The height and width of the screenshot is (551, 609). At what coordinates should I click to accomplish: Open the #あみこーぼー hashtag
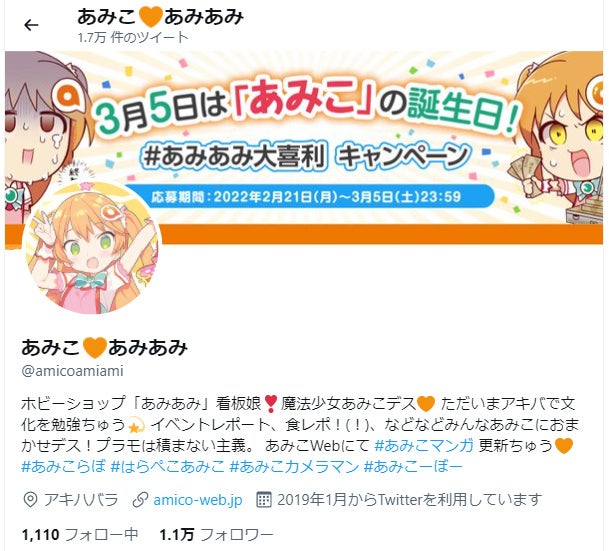coord(413,466)
